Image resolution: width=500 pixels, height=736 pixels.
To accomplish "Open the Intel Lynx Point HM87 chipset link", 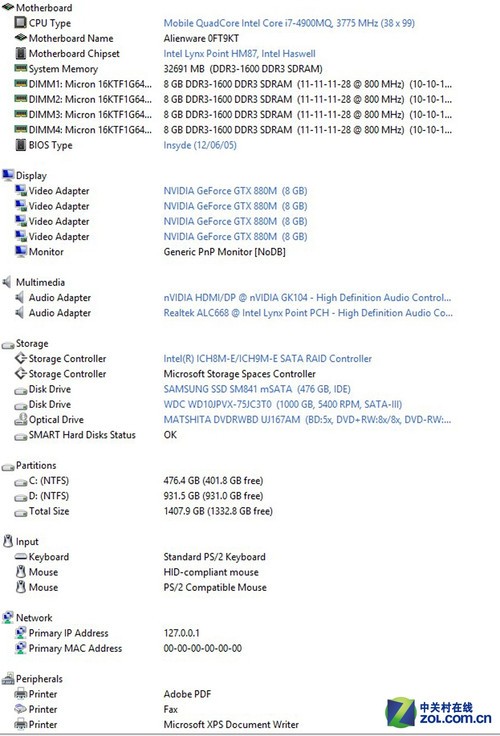I will click(x=239, y=54).
